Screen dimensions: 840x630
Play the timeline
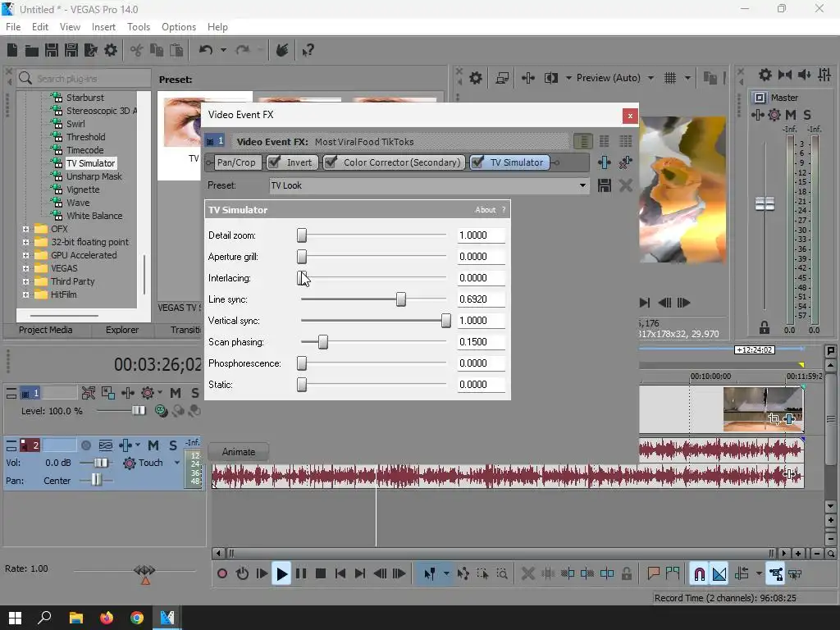pos(281,573)
